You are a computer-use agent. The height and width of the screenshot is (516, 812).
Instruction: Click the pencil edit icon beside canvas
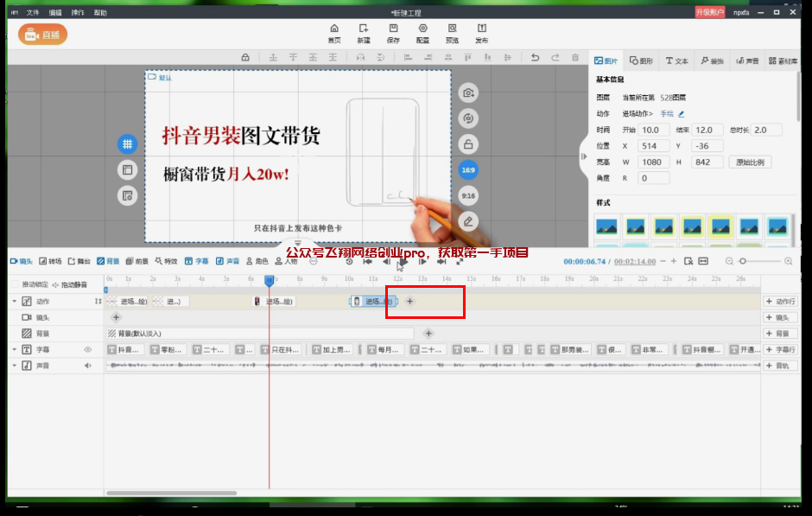click(468, 221)
